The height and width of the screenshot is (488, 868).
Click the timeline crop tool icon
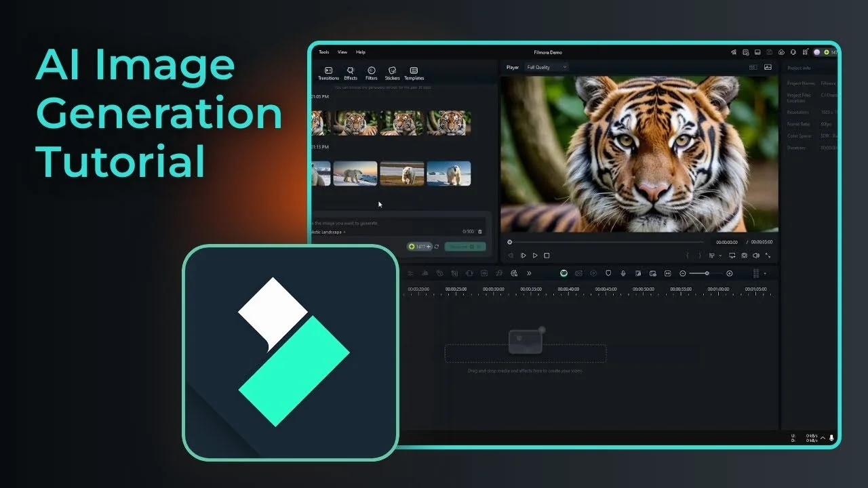tap(469, 273)
